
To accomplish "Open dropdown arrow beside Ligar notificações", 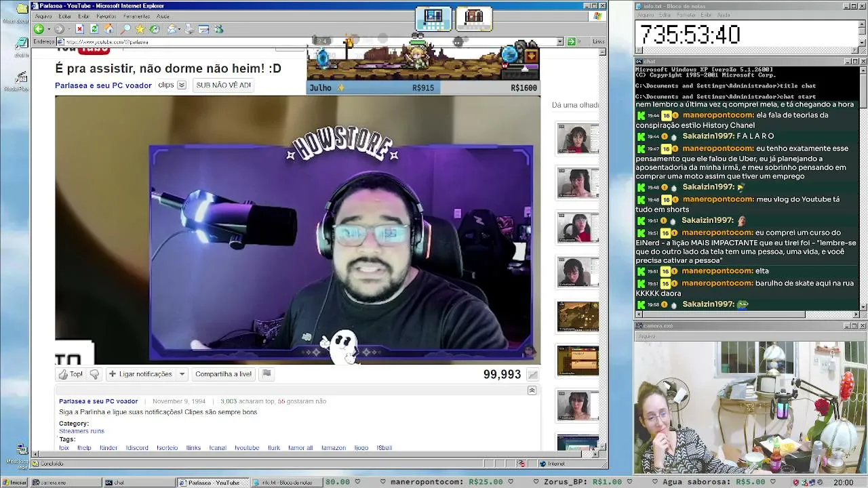I will click(182, 374).
